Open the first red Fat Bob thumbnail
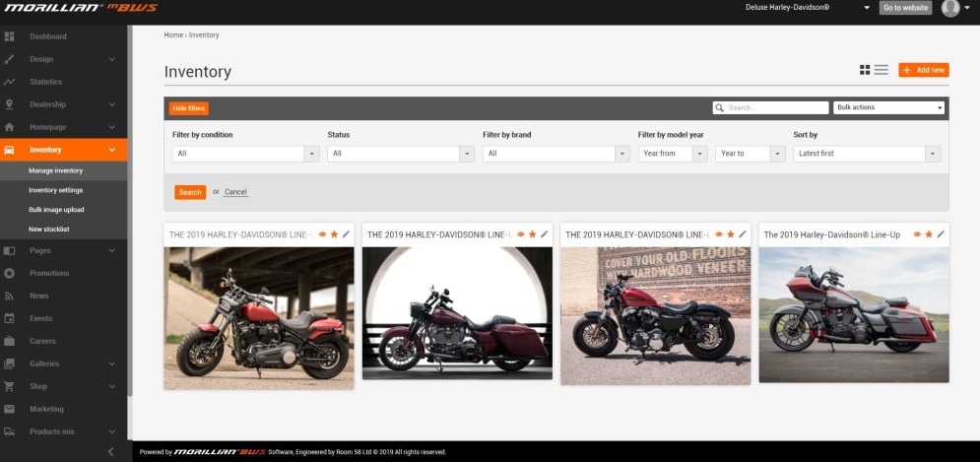Screen dimensions: 980x462 coord(259,318)
